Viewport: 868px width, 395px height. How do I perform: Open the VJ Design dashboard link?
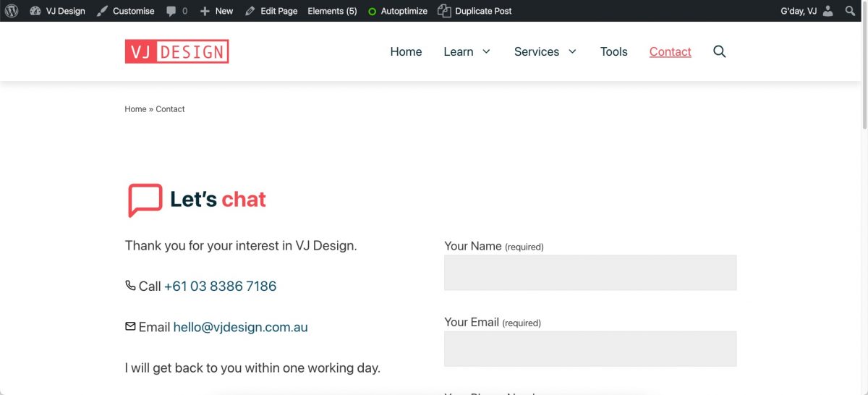[57, 11]
